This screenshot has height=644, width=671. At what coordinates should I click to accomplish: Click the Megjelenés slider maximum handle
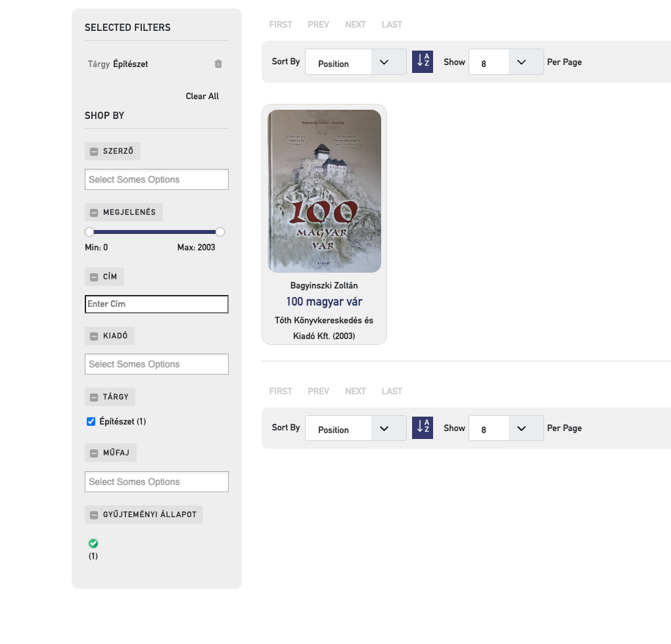220,232
